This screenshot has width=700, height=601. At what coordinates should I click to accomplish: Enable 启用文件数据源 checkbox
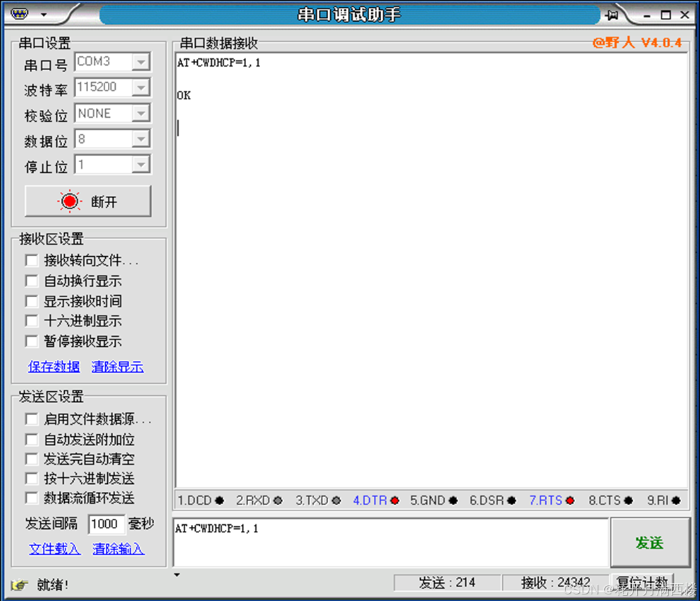click(31, 419)
